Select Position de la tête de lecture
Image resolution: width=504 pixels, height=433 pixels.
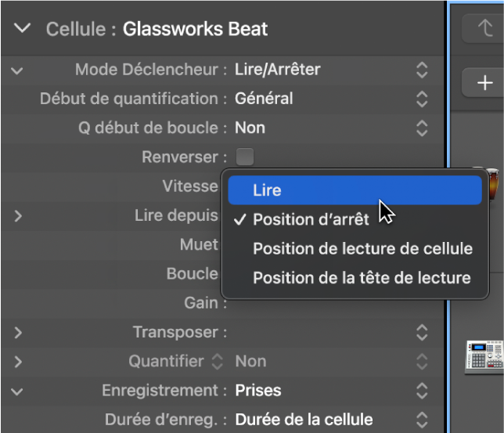coord(362,278)
